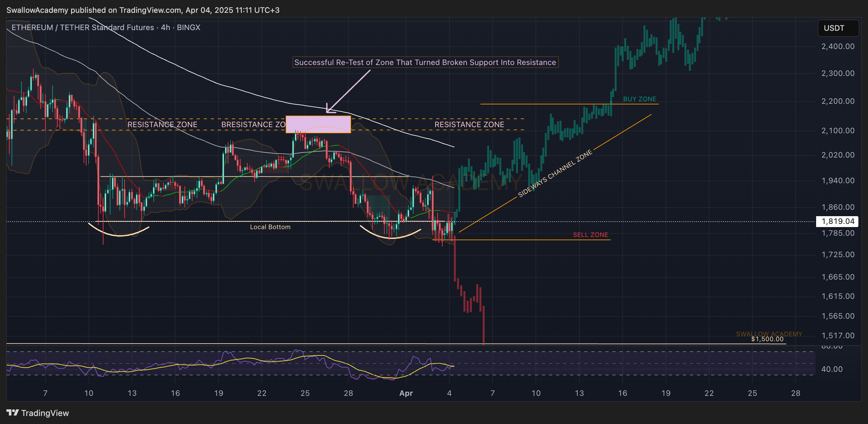
Task: Click the 1,785.00 price axis value
Action: 838,233
